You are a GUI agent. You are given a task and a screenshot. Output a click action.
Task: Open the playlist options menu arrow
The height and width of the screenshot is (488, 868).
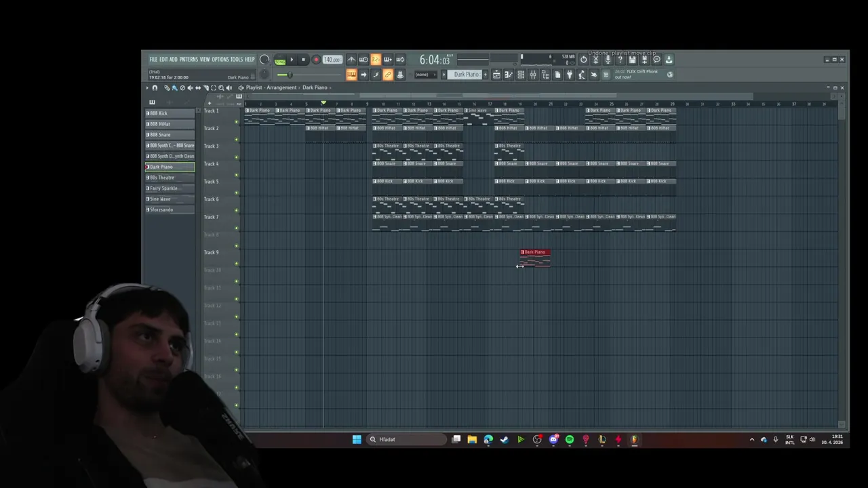coord(147,87)
